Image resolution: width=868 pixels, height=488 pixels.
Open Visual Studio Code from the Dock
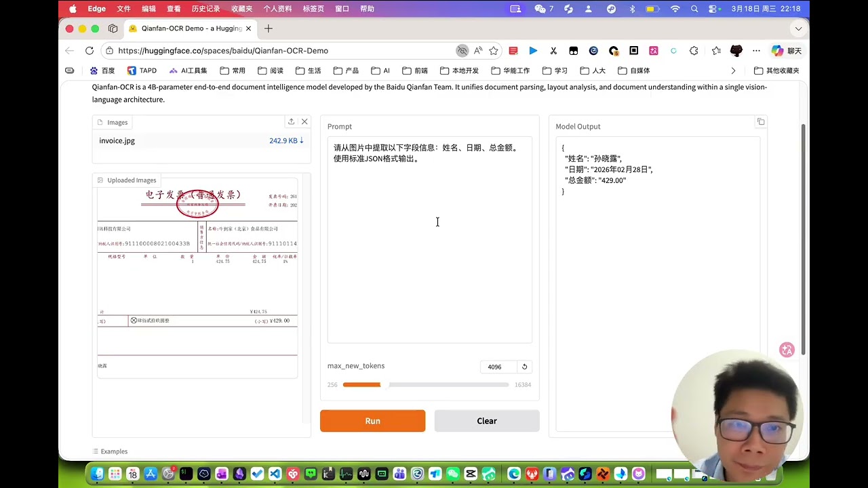[x=275, y=474]
